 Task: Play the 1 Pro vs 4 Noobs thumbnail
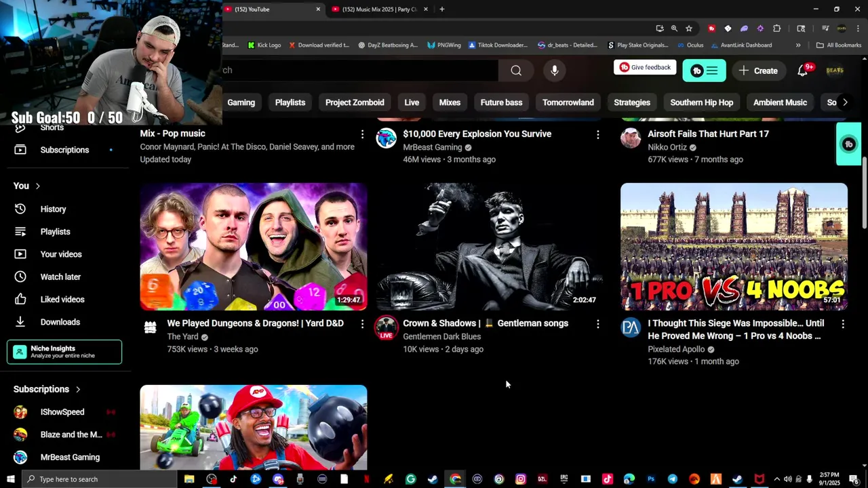(734, 247)
